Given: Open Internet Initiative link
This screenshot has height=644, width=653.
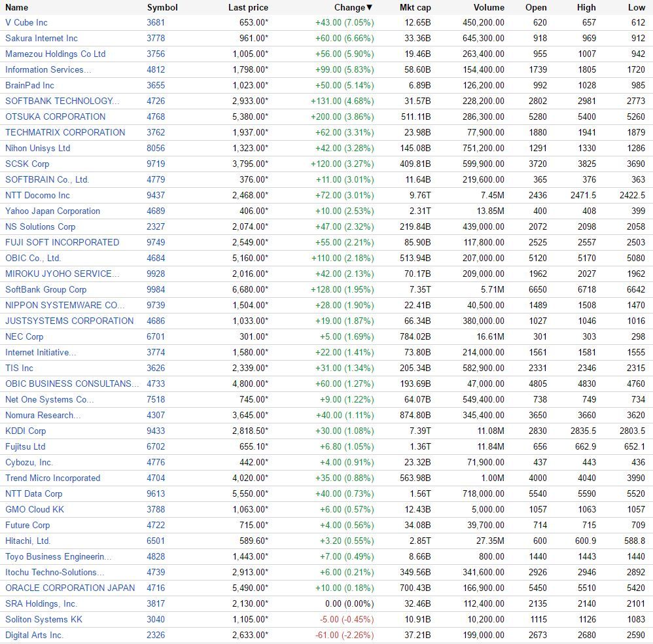Looking at the screenshot, I should [41, 352].
